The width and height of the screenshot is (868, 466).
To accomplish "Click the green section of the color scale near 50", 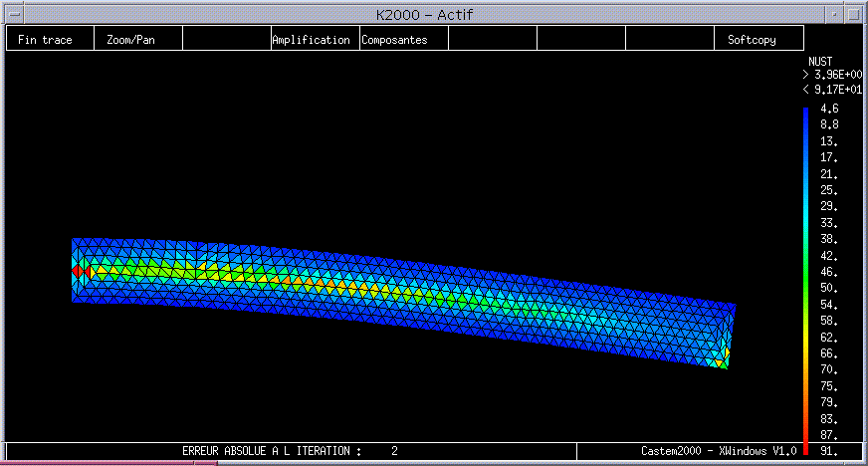I will (x=805, y=288).
